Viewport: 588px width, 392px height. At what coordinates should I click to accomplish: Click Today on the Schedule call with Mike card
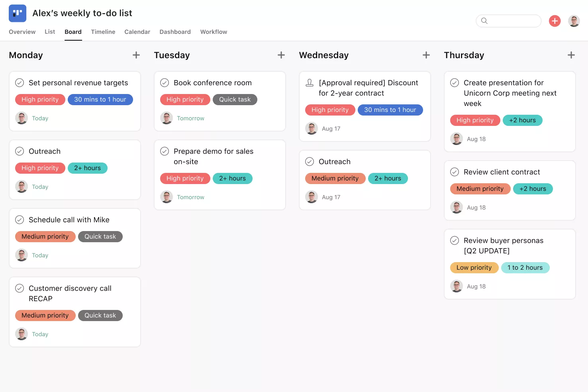pos(40,255)
